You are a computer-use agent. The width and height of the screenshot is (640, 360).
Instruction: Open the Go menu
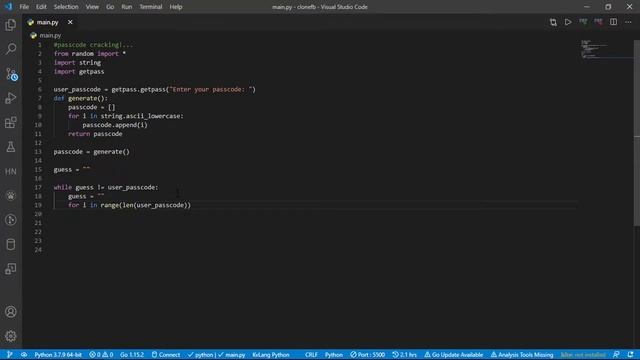(110, 7)
